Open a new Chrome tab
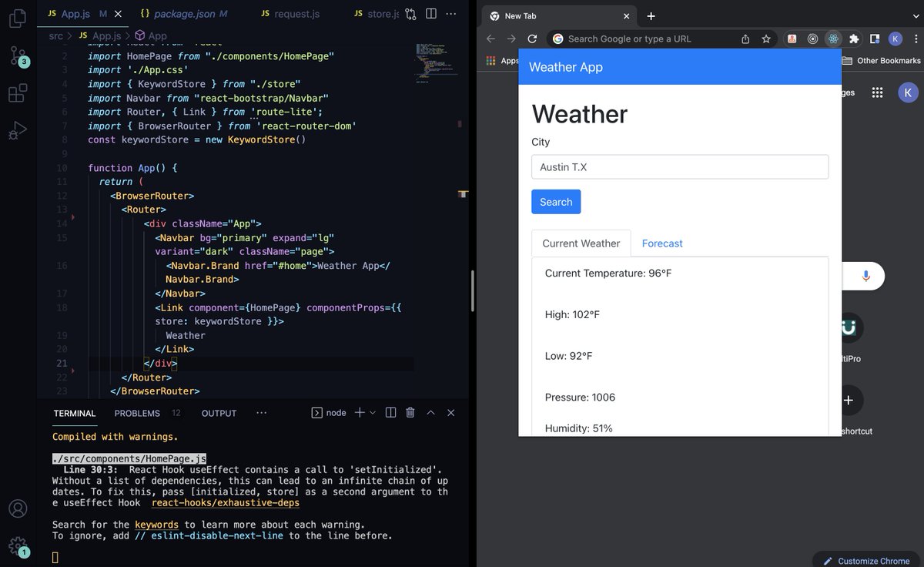This screenshot has height=567, width=924. click(651, 16)
